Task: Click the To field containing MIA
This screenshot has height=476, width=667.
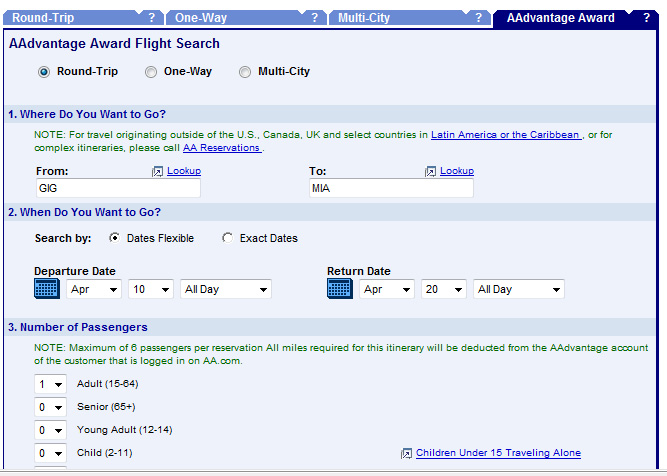Action: (391, 188)
